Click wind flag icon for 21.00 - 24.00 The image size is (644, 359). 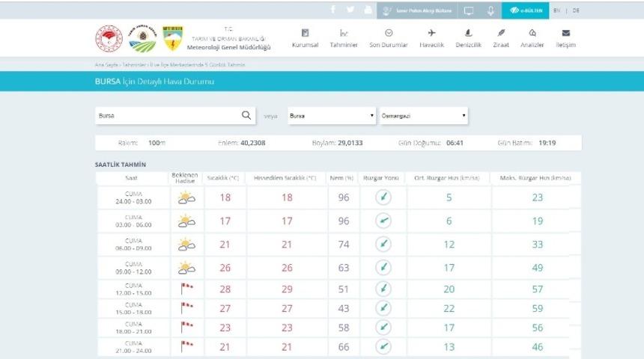pyautogui.click(x=186, y=346)
